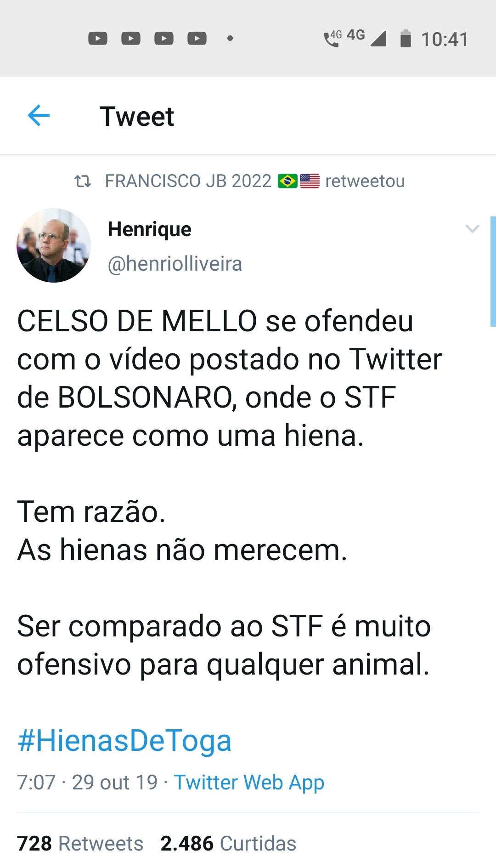
Task: Open the @henriolliveira handle
Action: point(175,264)
